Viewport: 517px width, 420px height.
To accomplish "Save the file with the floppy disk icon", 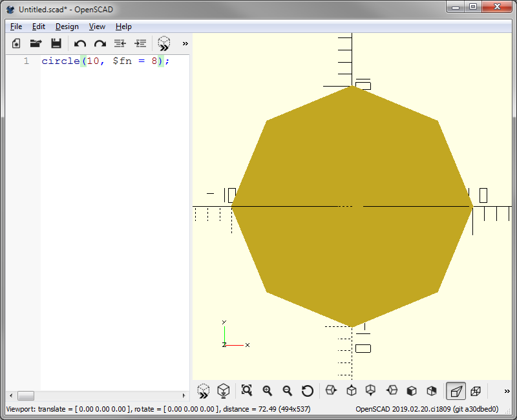I will (x=56, y=43).
